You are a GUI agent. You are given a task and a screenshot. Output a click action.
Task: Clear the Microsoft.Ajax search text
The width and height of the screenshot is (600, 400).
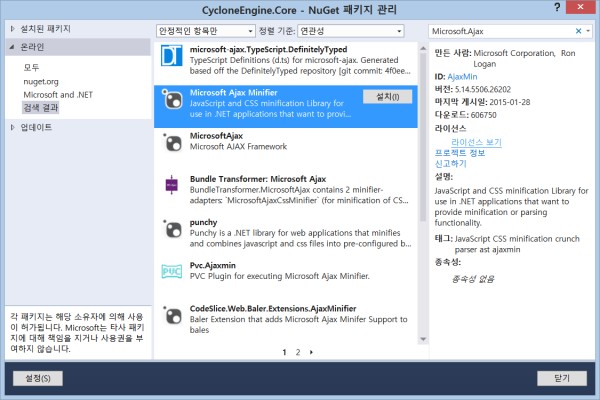(578, 31)
